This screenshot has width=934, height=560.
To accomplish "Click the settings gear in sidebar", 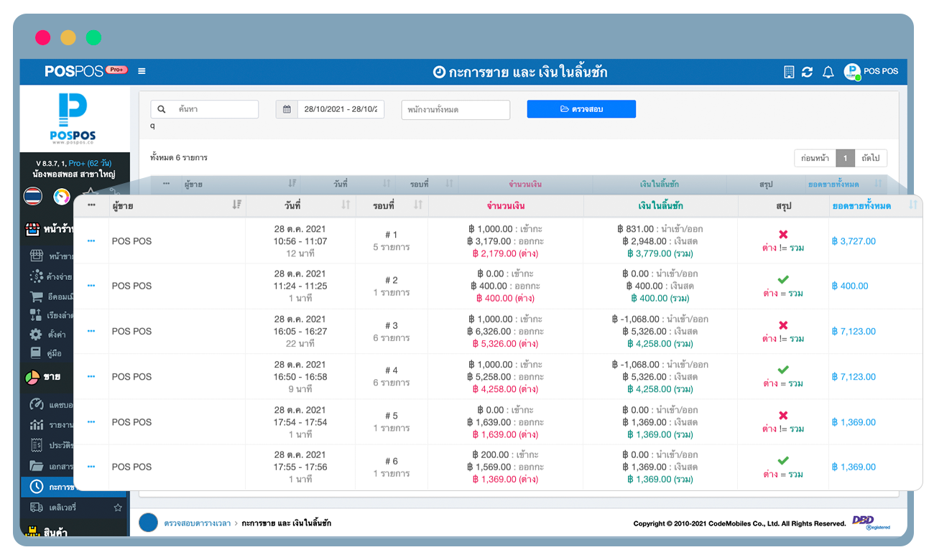I will coord(36,335).
